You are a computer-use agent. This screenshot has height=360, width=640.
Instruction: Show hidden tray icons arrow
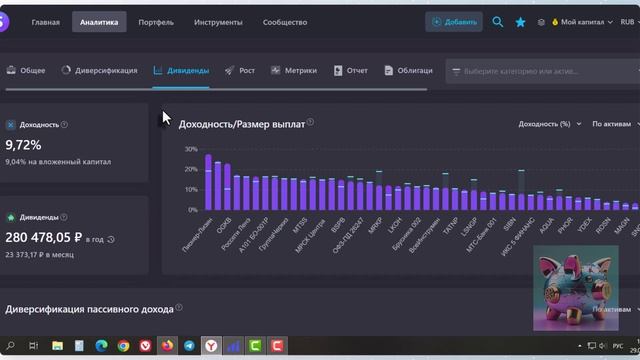pyautogui.click(x=580, y=346)
